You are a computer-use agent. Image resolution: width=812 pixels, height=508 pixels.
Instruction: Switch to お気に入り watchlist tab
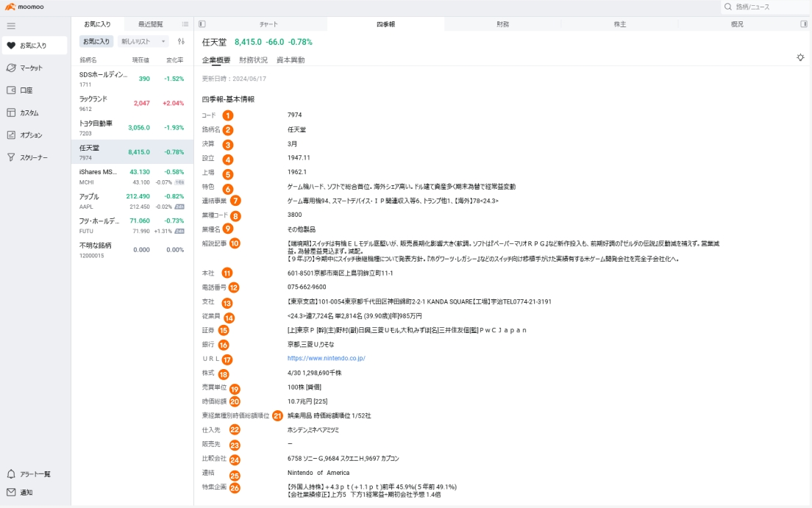click(x=97, y=24)
